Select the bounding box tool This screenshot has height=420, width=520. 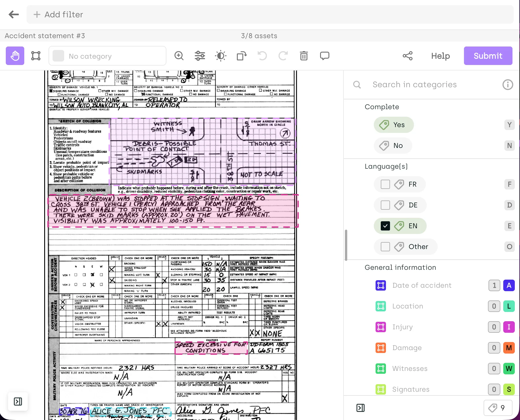pyautogui.click(x=36, y=56)
